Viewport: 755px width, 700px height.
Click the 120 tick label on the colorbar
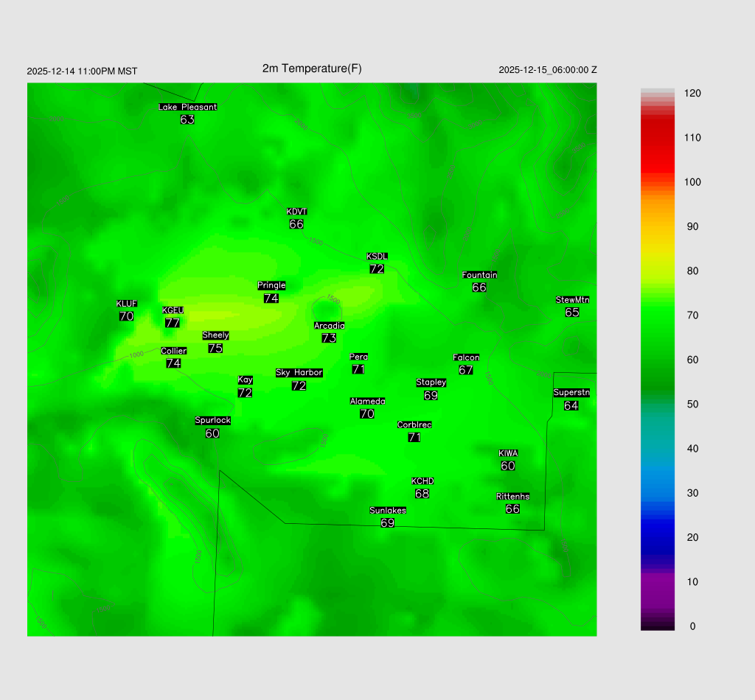[692, 94]
